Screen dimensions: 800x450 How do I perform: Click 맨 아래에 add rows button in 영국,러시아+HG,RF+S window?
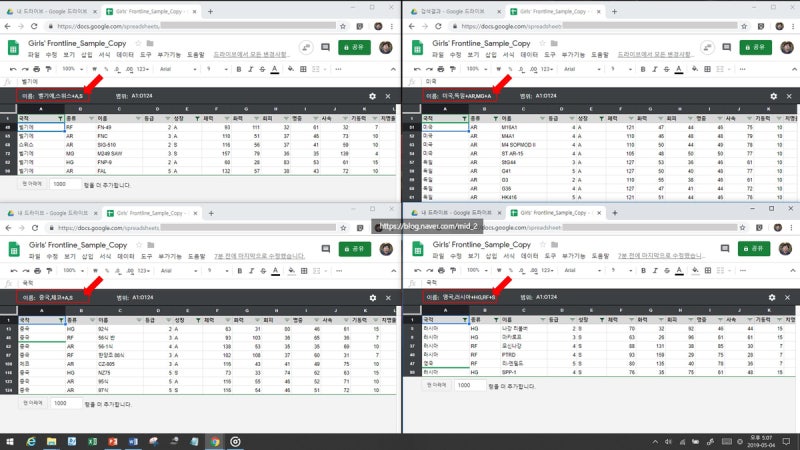(x=437, y=385)
